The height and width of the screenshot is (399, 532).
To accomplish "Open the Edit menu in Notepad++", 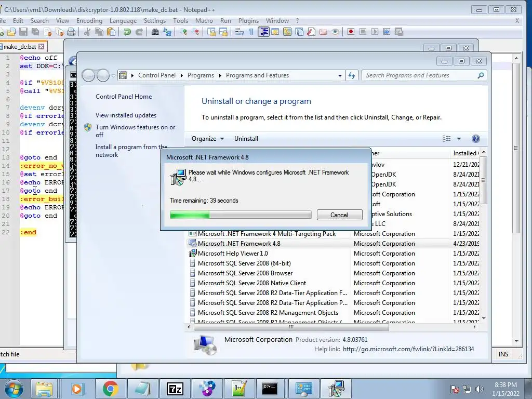I will point(18,21).
